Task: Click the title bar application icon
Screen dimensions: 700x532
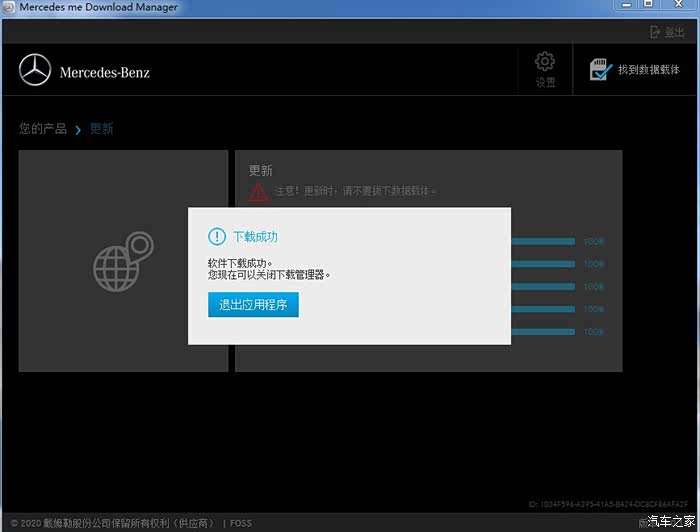Action: [9, 7]
